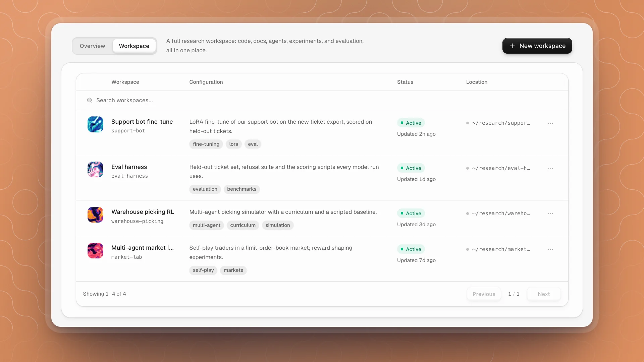Go to Next page

[544, 294]
